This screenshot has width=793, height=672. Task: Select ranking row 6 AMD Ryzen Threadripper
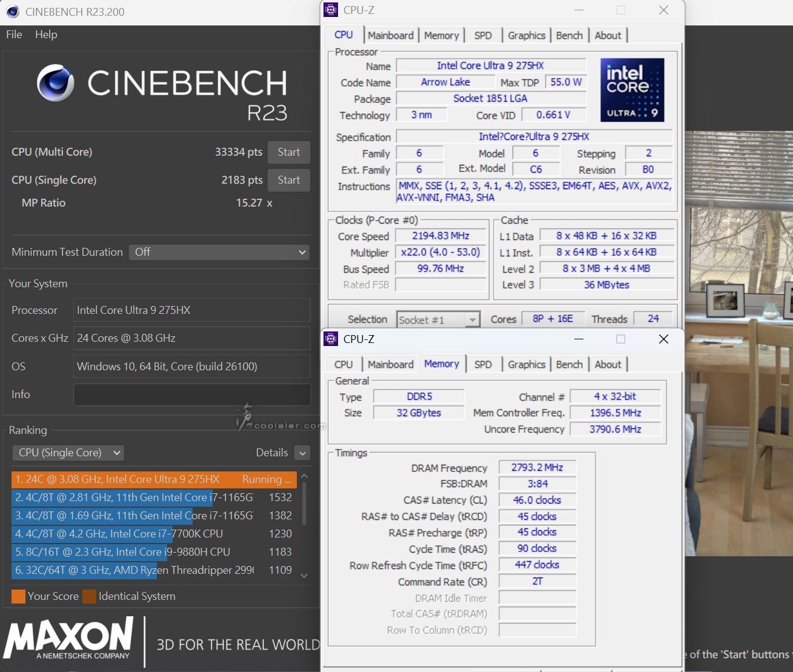pyautogui.click(x=154, y=570)
